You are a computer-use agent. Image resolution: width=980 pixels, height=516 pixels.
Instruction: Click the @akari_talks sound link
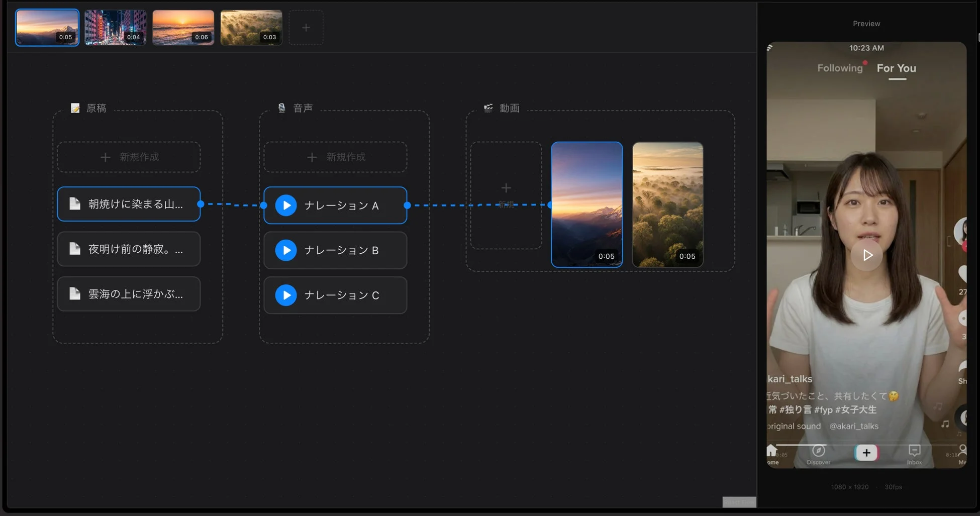(x=853, y=426)
